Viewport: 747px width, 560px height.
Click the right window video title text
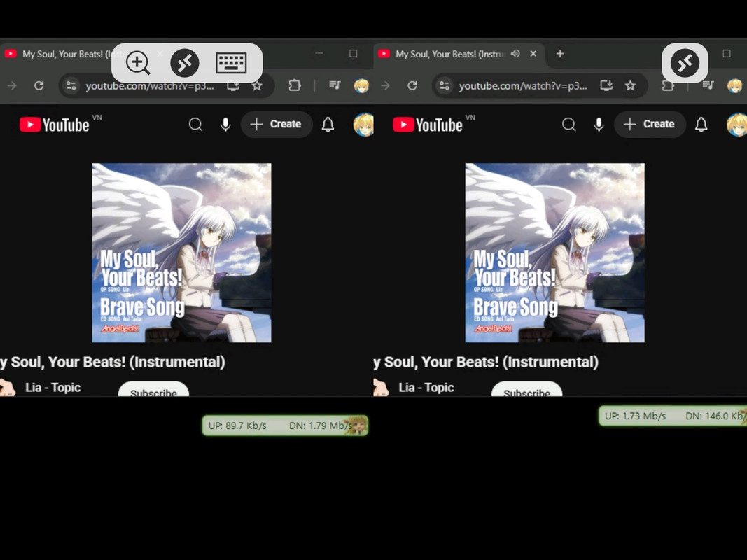pos(486,362)
